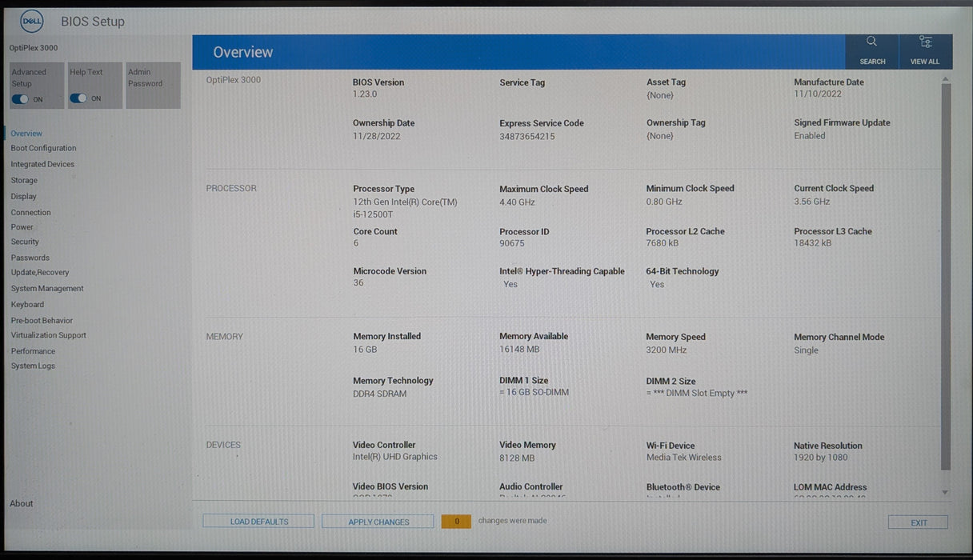Click Processor L3 Cache 18432 kB
Image resolution: width=973 pixels, height=560 pixels.
pyautogui.click(x=812, y=243)
